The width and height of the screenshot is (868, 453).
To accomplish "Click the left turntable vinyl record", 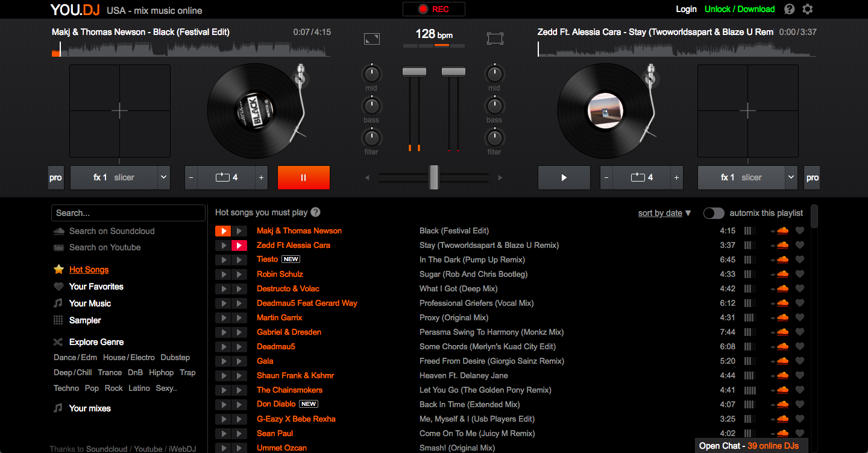I will (x=255, y=111).
